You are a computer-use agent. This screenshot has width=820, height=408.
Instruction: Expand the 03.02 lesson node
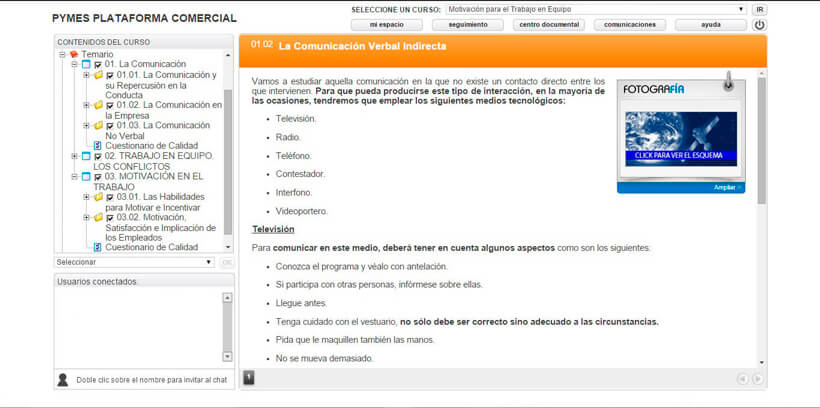point(86,218)
